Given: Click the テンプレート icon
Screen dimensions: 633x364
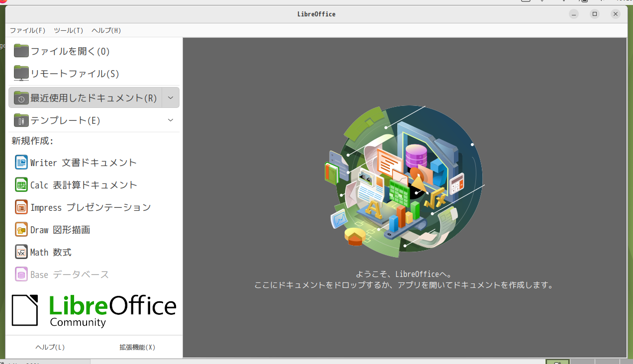Looking at the screenshot, I should coord(21,120).
